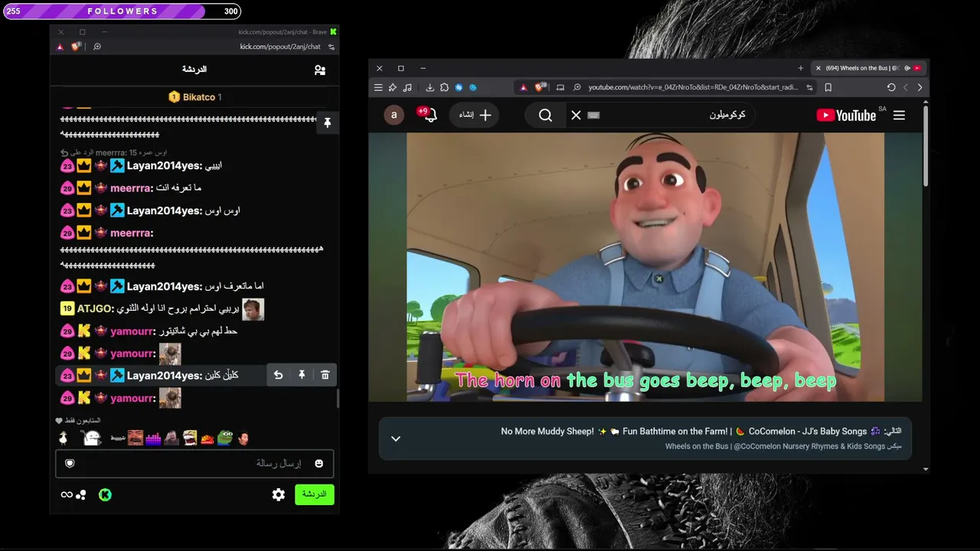Send the green chat button

[x=314, y=494]
